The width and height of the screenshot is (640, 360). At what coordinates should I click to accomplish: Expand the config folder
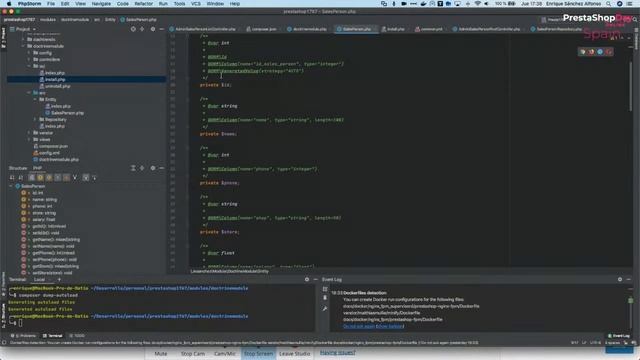click(x=29, y=53)
